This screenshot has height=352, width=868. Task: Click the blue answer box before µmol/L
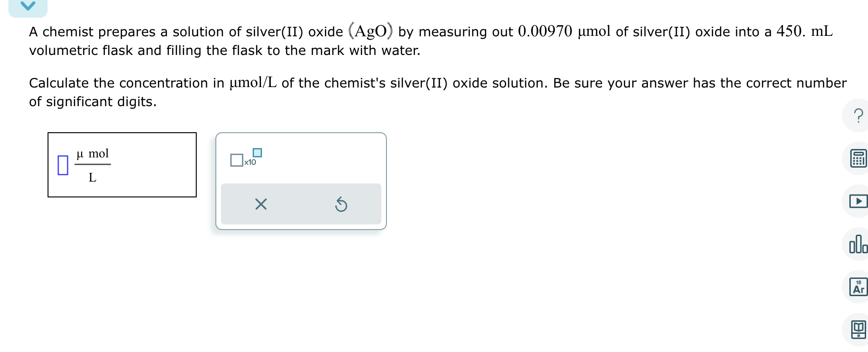[63, 164]
